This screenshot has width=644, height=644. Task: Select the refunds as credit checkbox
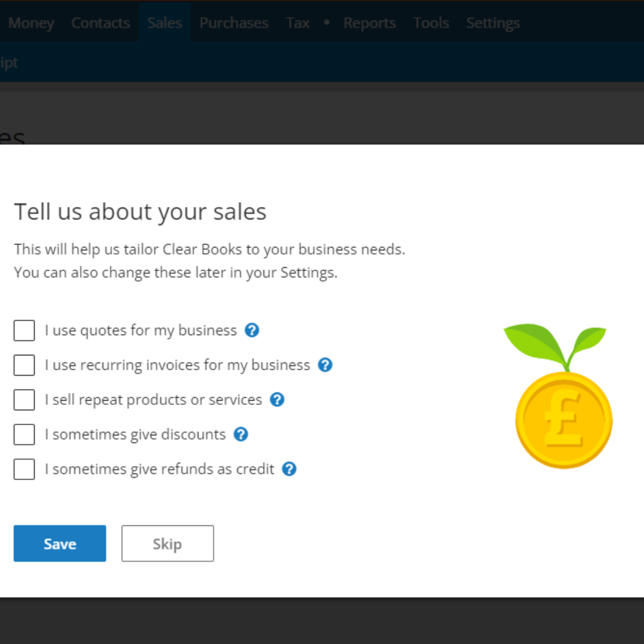click(24, 469)
